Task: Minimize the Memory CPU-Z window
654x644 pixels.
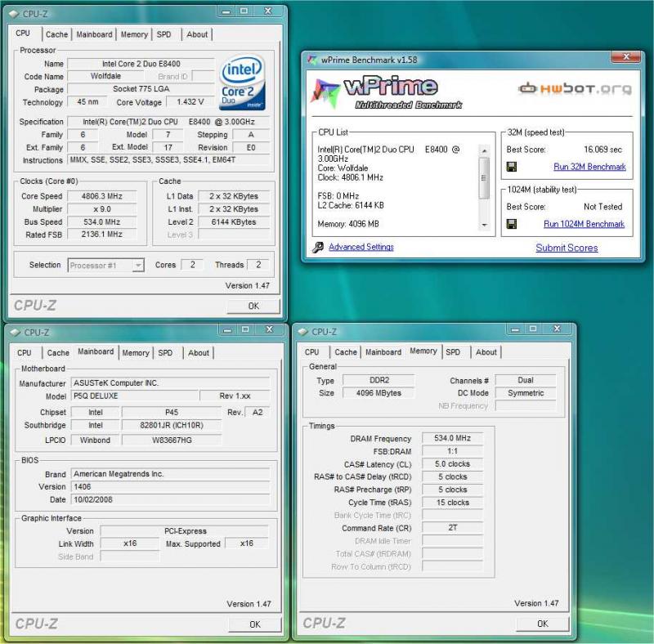Action: [x=515, y=329]
